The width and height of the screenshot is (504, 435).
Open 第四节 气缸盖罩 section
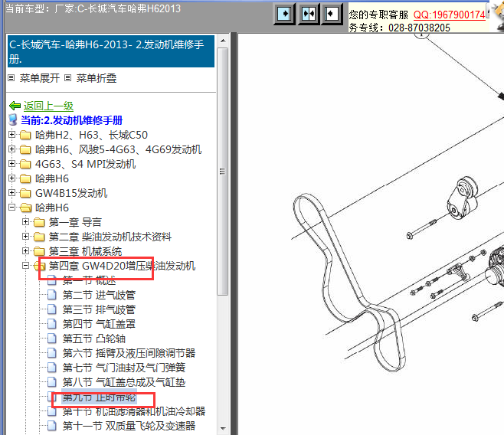click(x=99, y=324)
